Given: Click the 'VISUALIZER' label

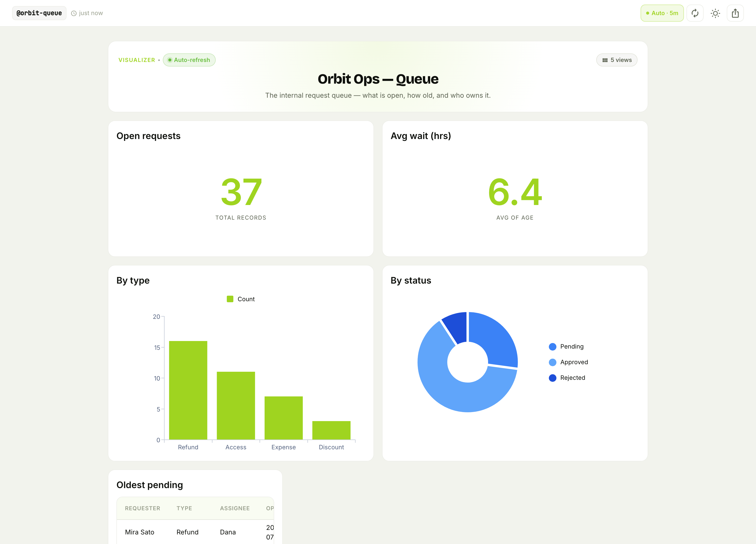Looking at the screenshot, I should coord(137,60).
